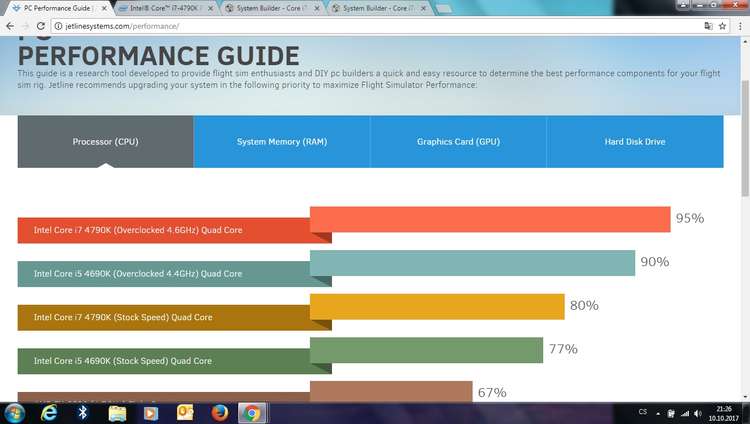Image resolution: width=750 pixels, height=424 pixels.
Task: Launch Firefox from the taskbar
Action: pyautogui.click(x=219, y=413)
